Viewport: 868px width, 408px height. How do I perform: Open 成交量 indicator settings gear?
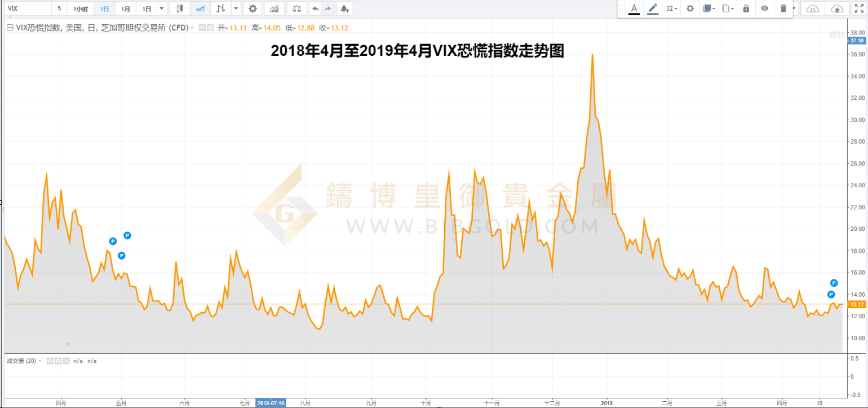click(x=58, y=361)
